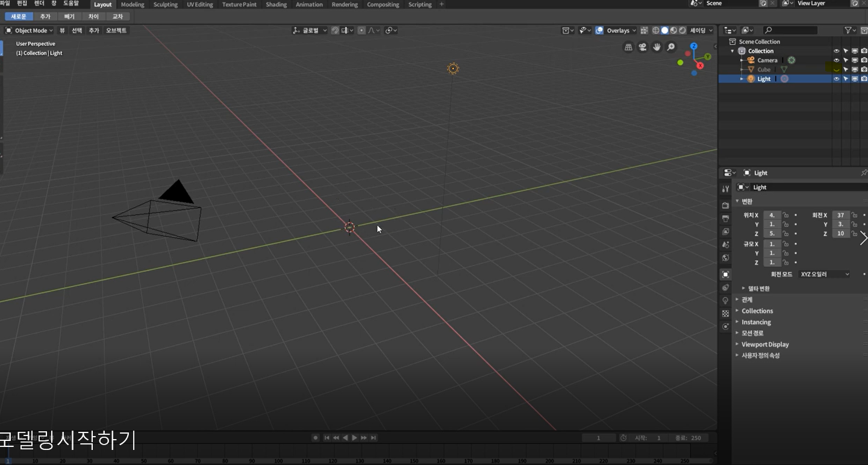868x465 pixels.
Task: Click the mesh data icon next to Cube
Action: (x=784, y=69)
